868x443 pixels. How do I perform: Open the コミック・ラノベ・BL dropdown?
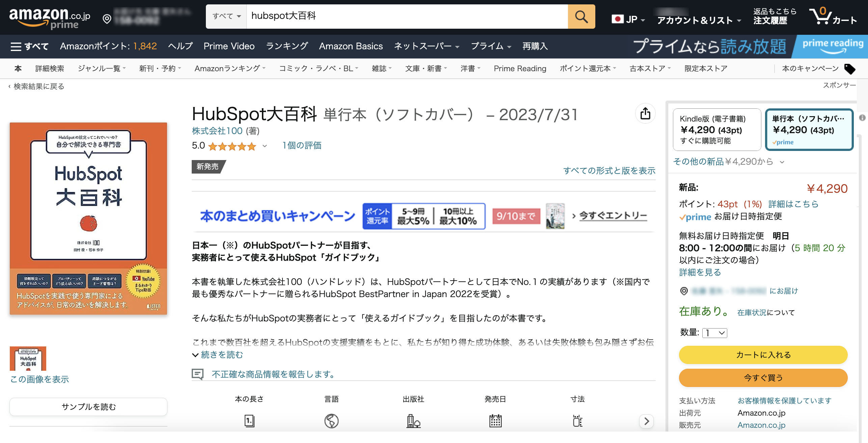click(319, 69)
